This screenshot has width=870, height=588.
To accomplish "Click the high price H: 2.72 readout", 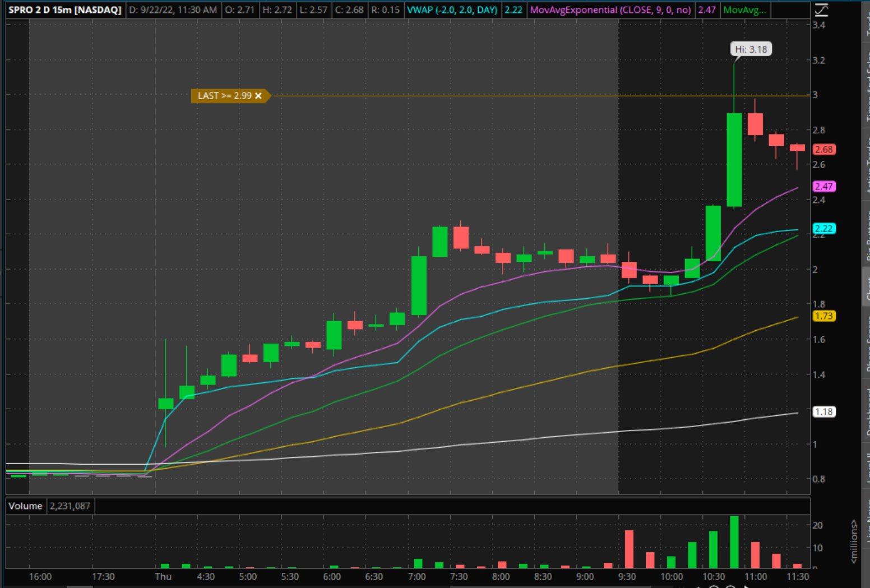I will tap(277, 10).
